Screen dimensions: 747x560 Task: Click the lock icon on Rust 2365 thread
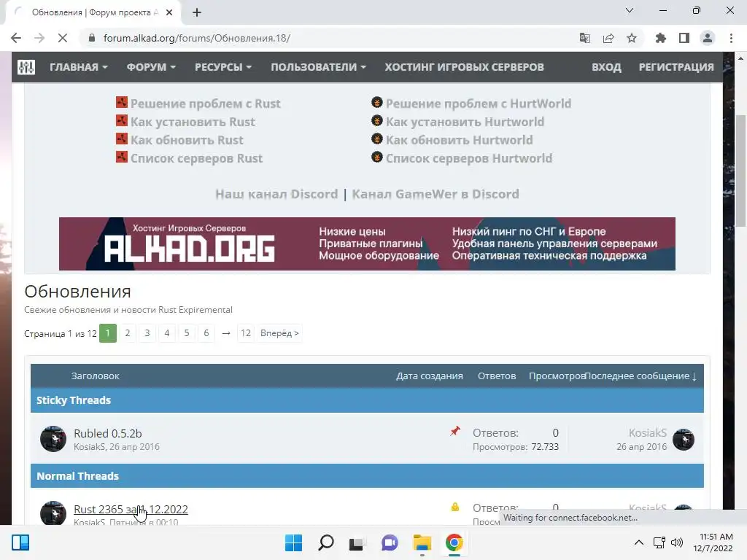click(455, 507)
